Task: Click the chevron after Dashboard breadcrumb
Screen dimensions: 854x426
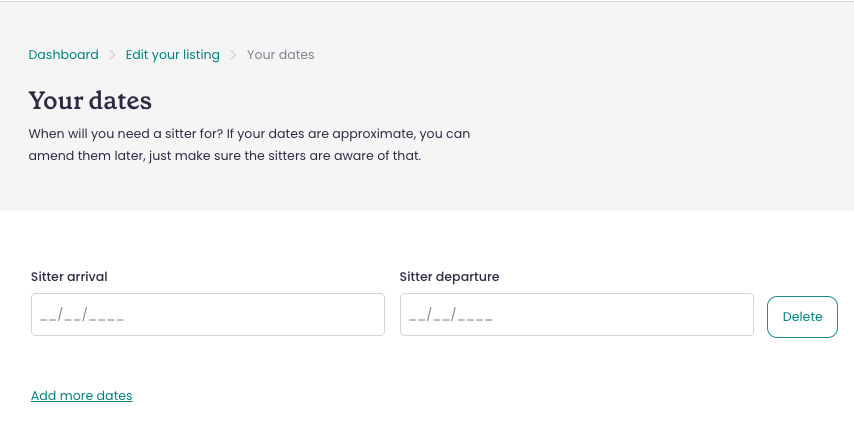Action: pyautogui.click(x=112, y=55)
